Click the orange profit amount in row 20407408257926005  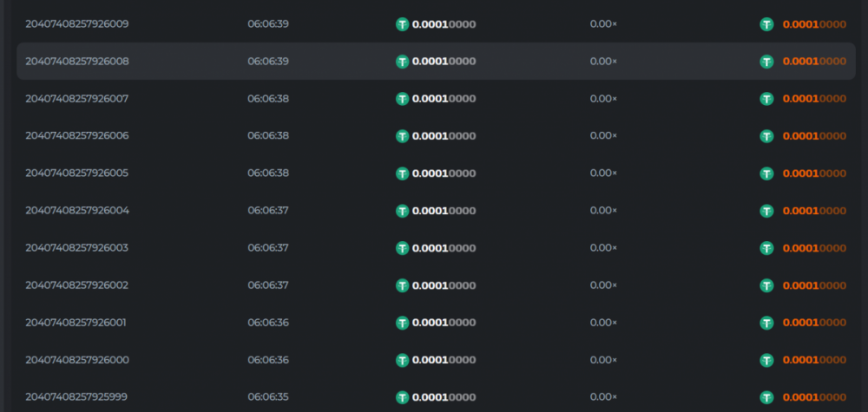click(814, 173)
